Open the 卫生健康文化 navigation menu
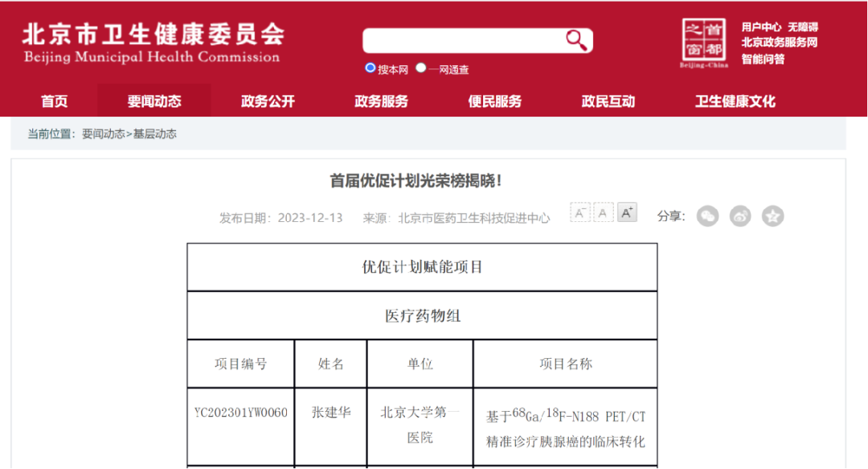868x469 pixels. (x=735, y=101)
